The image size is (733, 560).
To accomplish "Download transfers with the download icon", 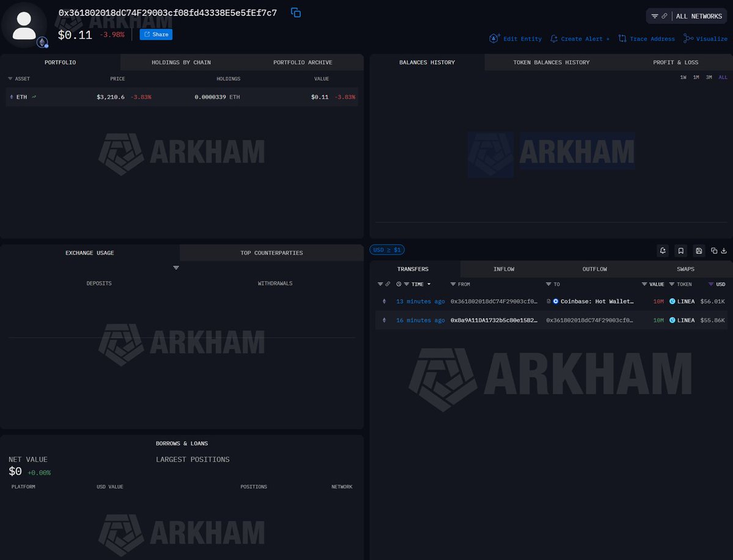I will click(724, 250).
